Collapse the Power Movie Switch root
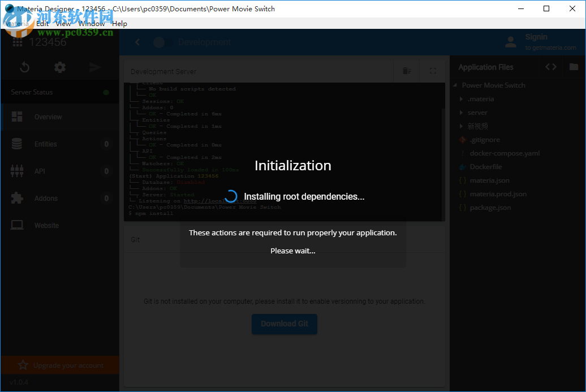This screenshot has height=392, width=586. click(455, 85)
